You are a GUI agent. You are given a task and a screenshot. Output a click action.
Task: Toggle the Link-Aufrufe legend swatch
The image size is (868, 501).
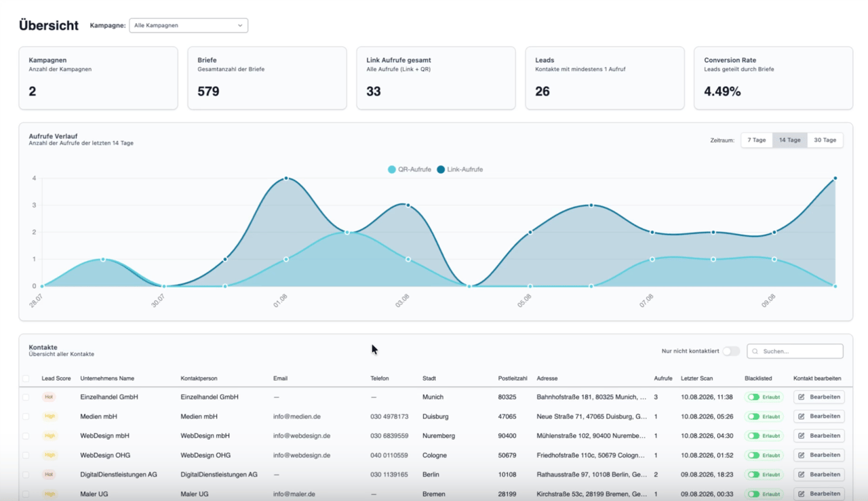441,169
